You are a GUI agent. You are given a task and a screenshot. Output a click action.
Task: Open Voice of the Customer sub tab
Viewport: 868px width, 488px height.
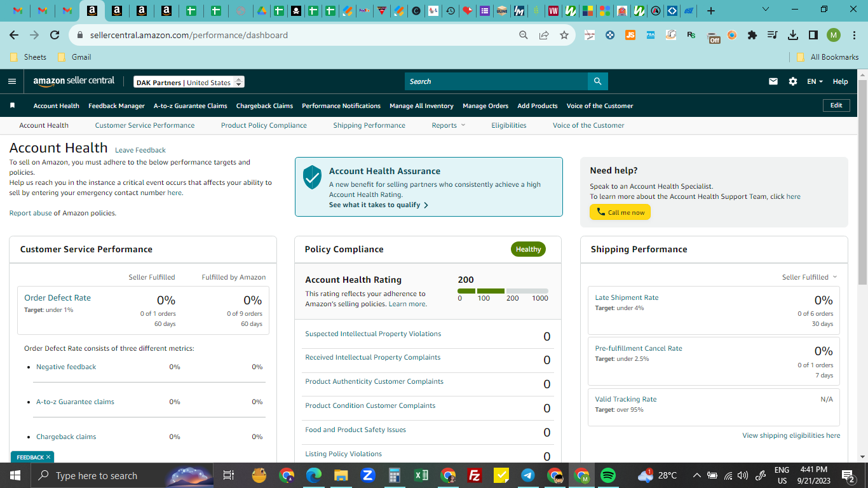pos(588,125)
